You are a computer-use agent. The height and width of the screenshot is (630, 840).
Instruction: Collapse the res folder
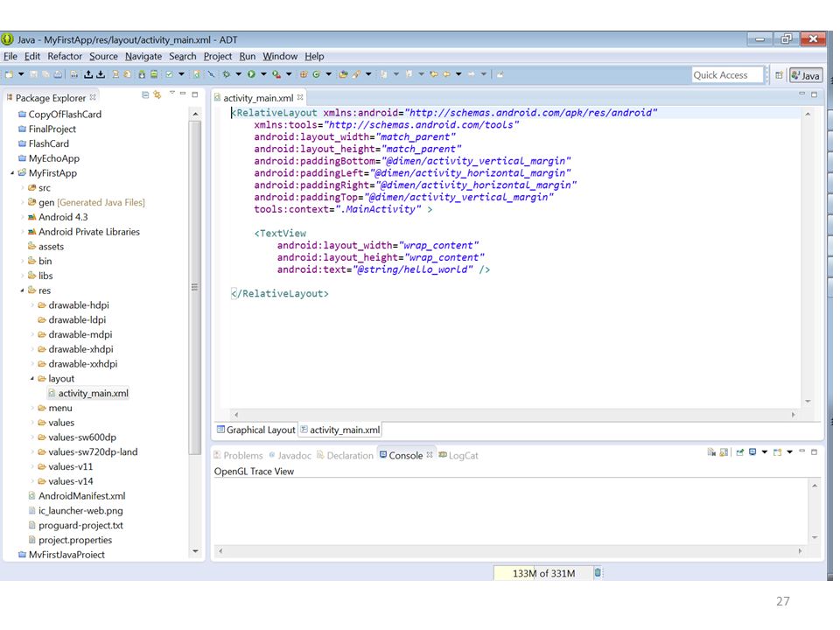pos(23,290)
